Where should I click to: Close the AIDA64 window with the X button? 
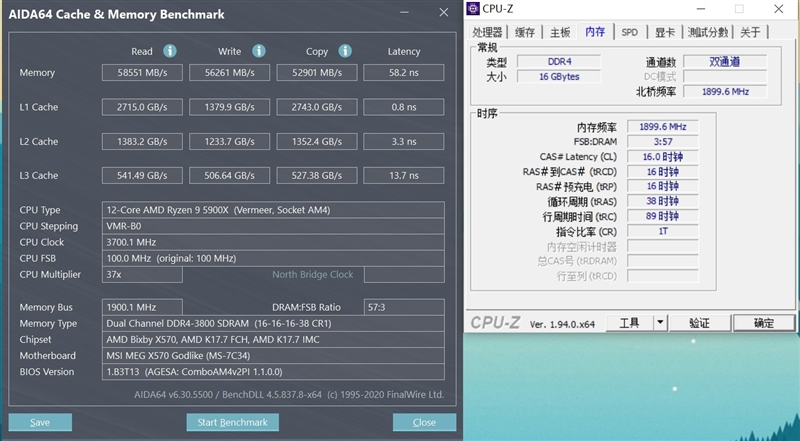[443, 12]
